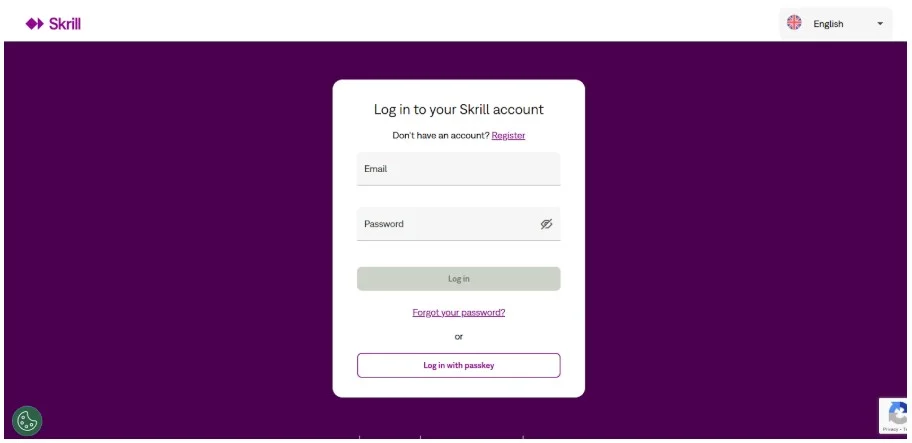Click the 'or' separator text

[458, 336]
